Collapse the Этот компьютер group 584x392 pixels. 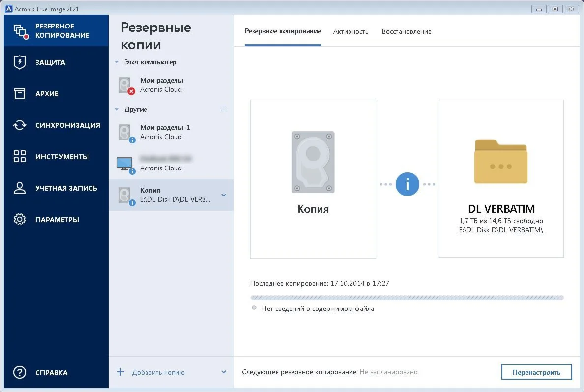[x=117, y=62]
